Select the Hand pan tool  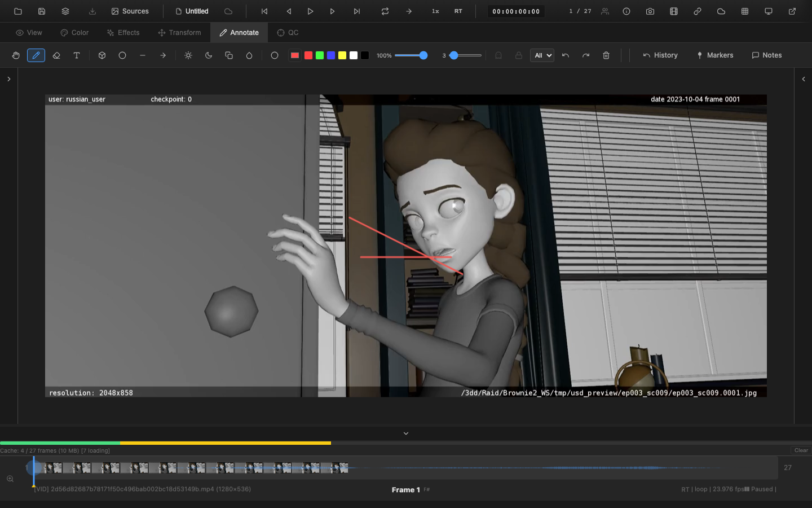(x=16, y=55)
